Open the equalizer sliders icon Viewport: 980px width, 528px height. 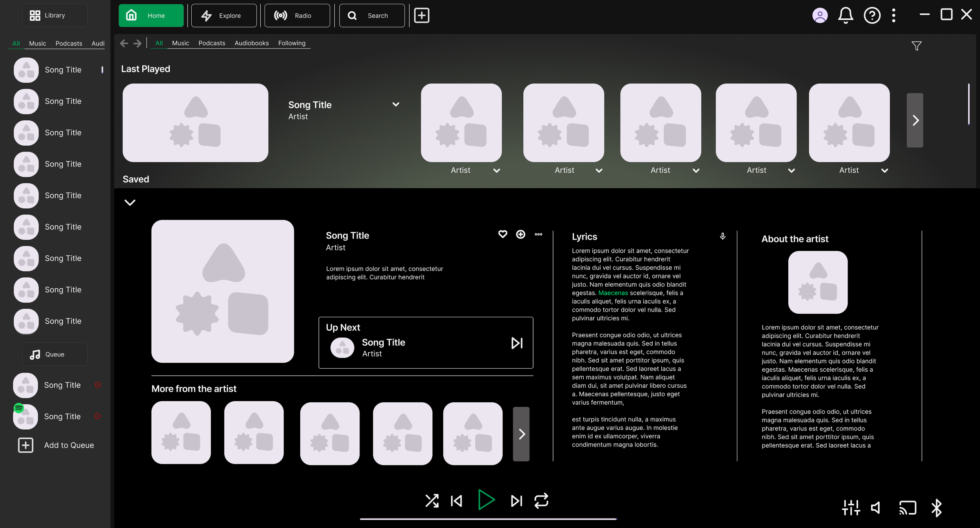(851, 508)
